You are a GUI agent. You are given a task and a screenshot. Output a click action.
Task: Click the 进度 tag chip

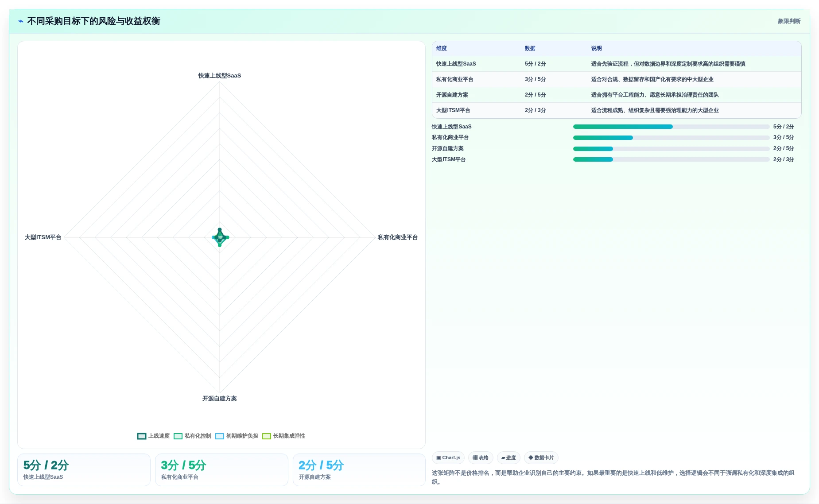[x=508, y=458]
